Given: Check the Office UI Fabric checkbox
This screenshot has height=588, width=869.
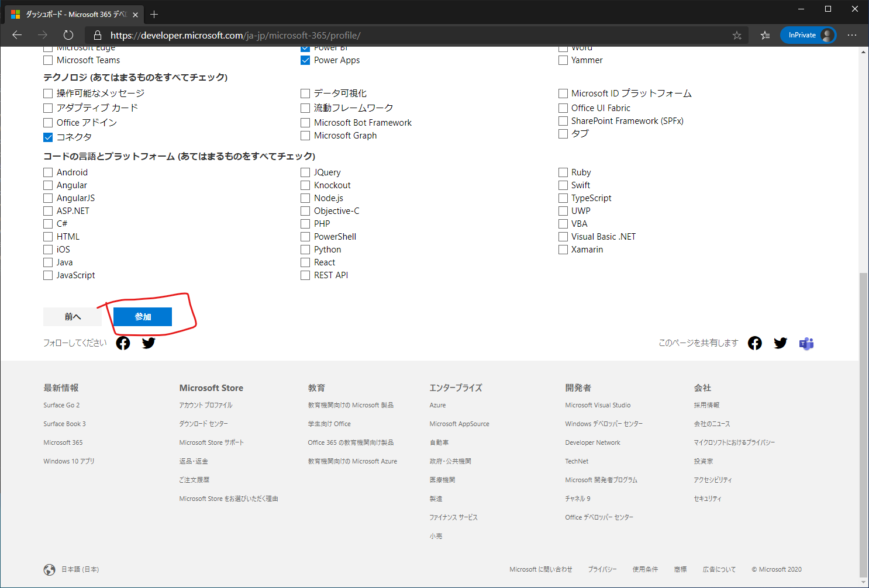Looking at the screenshot, I should tap(563, 108).
